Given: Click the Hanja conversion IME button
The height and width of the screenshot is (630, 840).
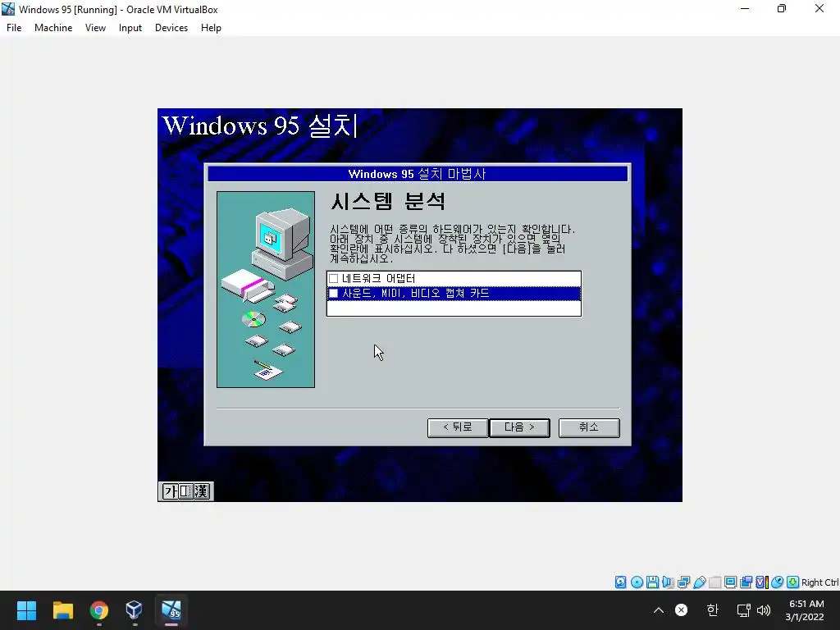Looking at the screenshot, I should click(202, 491).
